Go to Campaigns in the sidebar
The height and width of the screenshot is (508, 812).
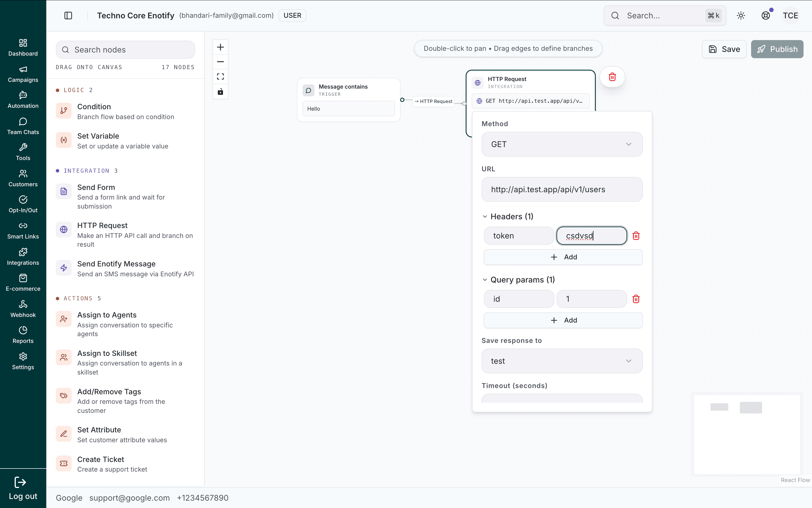[23, 74]
